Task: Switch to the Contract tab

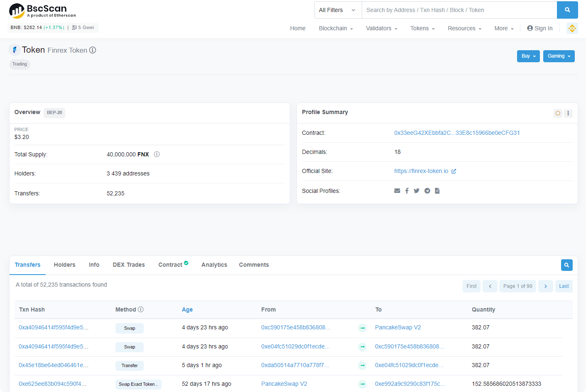Action: click(170, 265)
